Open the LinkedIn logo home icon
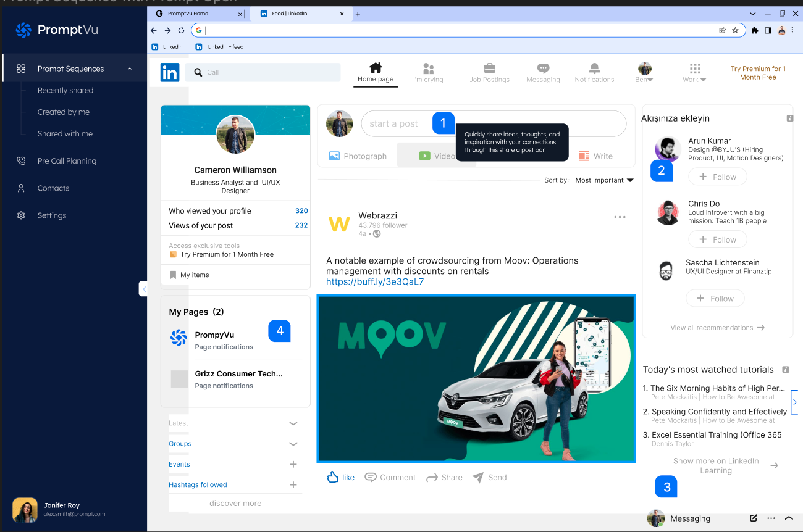The image size is (803, 532). tap(170, 72)
